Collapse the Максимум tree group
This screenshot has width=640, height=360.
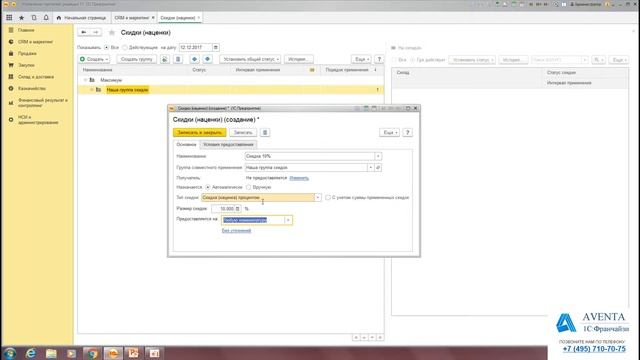[85, 80]
